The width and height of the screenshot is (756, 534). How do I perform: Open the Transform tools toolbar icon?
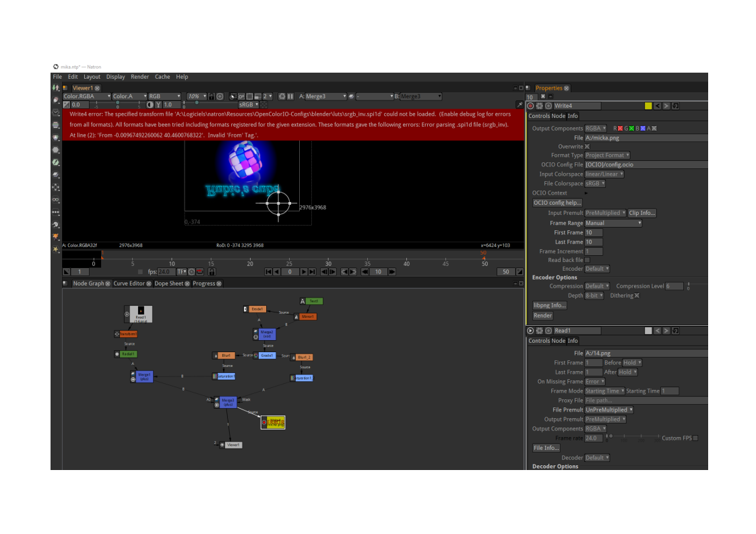pos(56,187)
